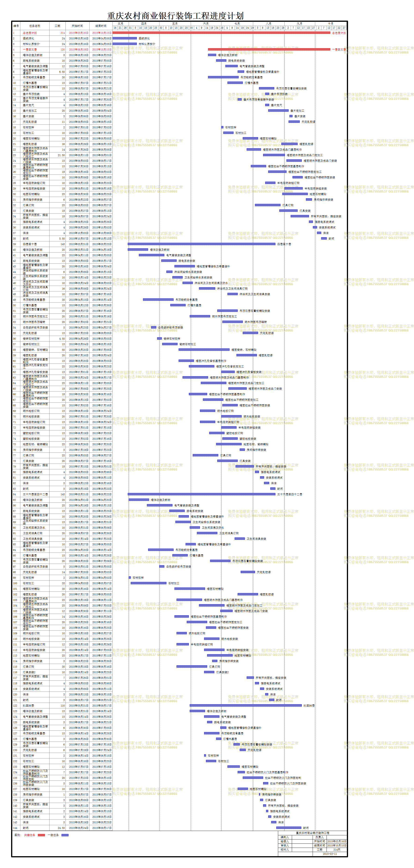Click the blue B1至B6层 summary bar
The height and width of the screenshot is (868, 414).
point(246,705)
